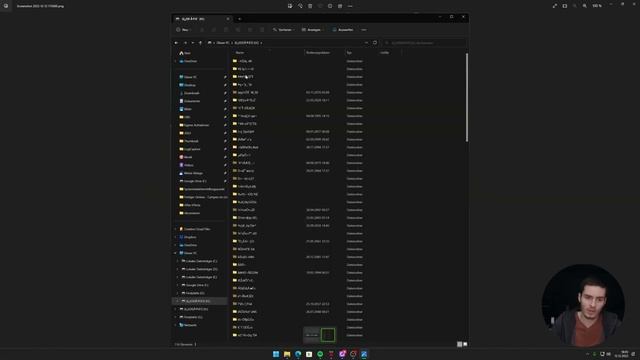Go forward with the Explorer forward arrow
The width and height of the screenshot is (640, 360).
click(x=185, y=43)
